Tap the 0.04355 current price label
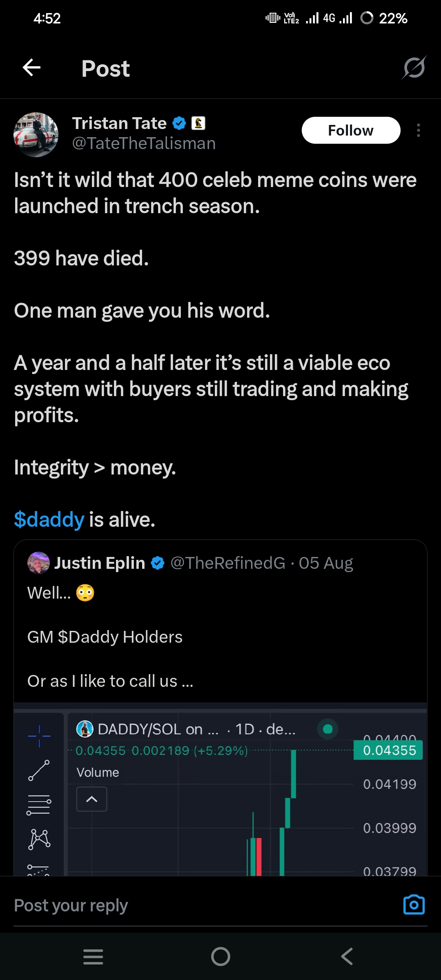441x980 pixels. pos(389,751)
